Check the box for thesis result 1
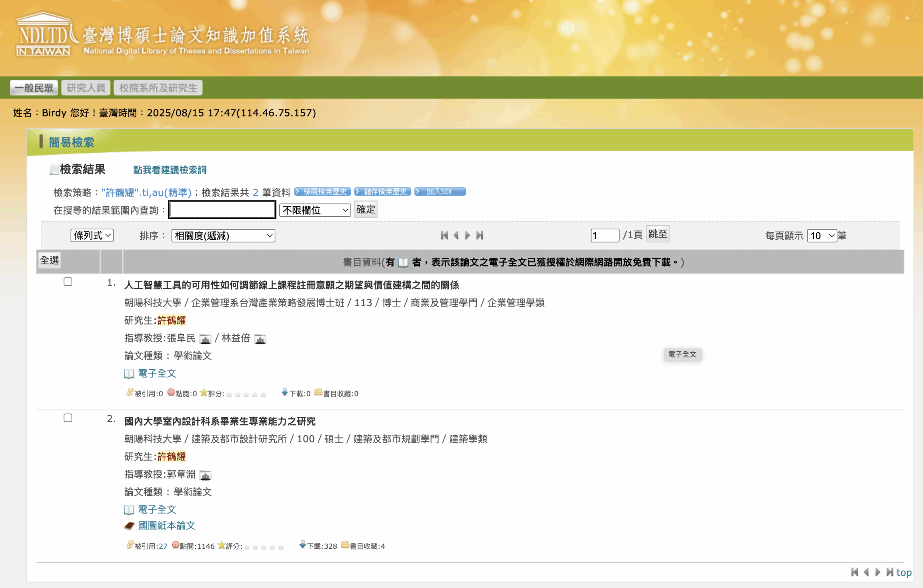Viewport: 923px width, 588px height. [68, 282]
